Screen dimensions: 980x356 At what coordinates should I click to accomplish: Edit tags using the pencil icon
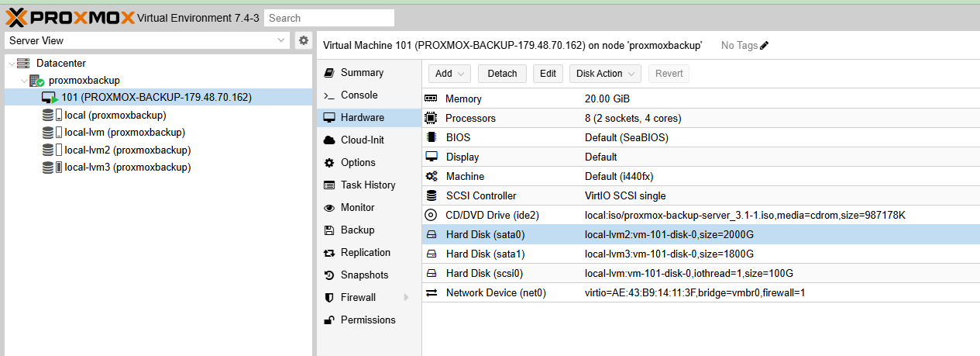(765, 46)
